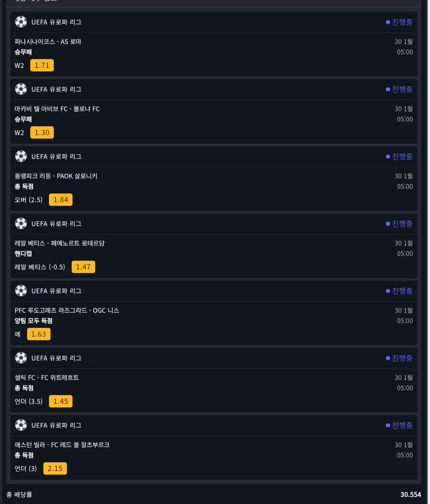Viewport: 430px width, 504px height.
Task: Tap the 1.84 odds for 오버 (2.5)
Action: 61,200
